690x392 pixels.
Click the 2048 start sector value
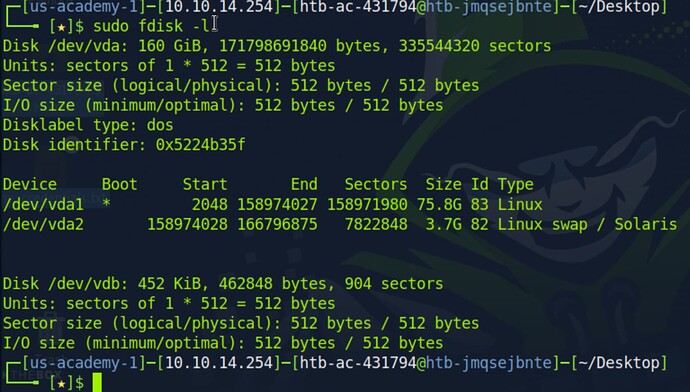coord(209,205)
